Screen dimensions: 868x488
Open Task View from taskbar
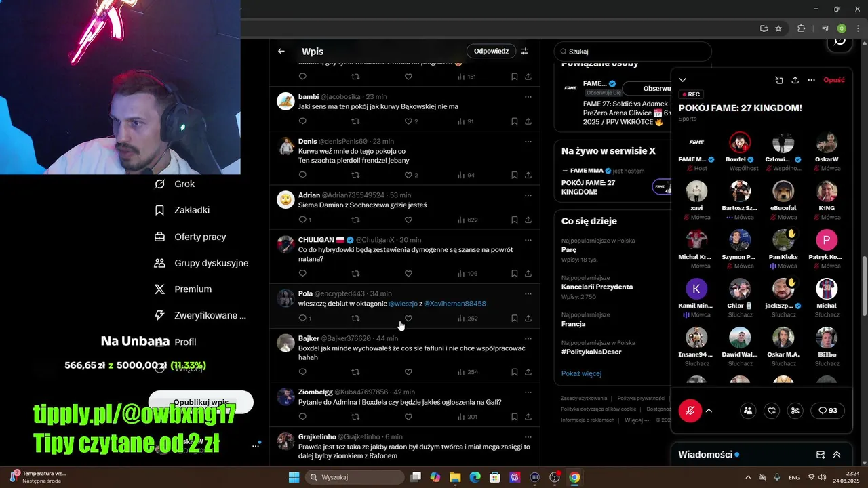pyautogui.click(x=416, y=477)
